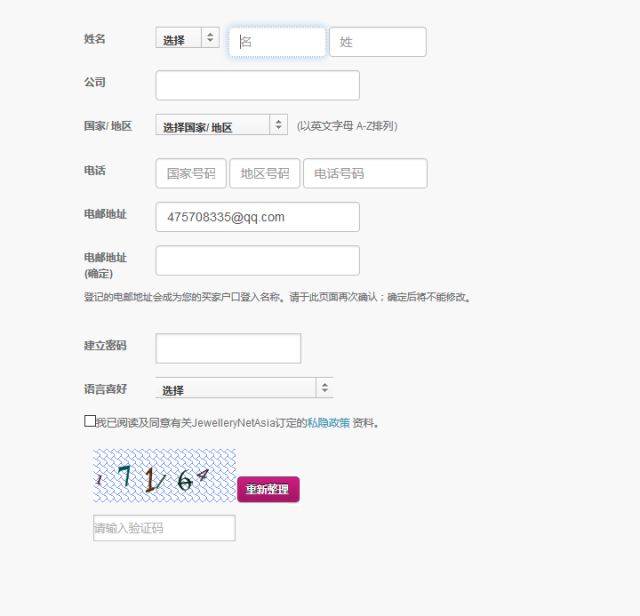Click the 建立密码 password field
The width and height of the screenshot is (640, 616).
tap(228, 349)
